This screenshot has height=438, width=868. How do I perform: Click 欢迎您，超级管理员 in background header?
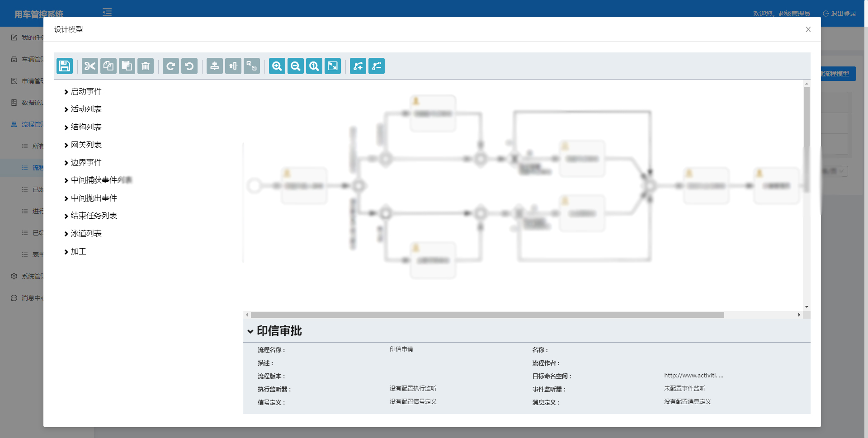(x=782, y=14)
